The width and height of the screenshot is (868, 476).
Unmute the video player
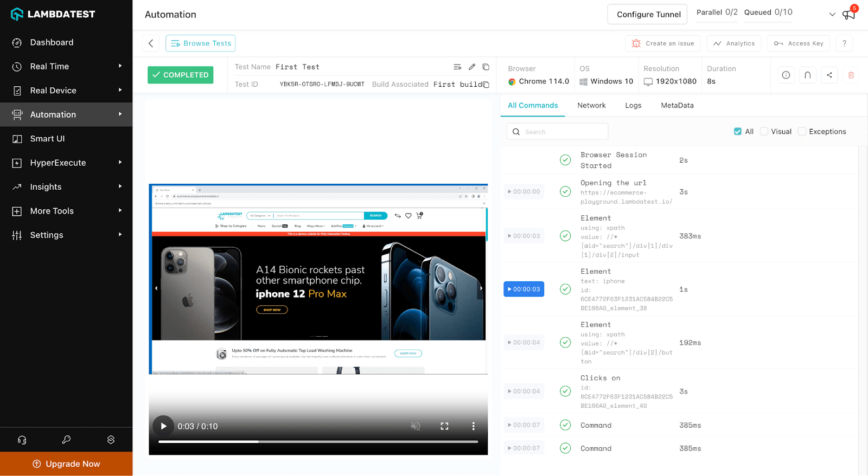click(x=416, y=426)
